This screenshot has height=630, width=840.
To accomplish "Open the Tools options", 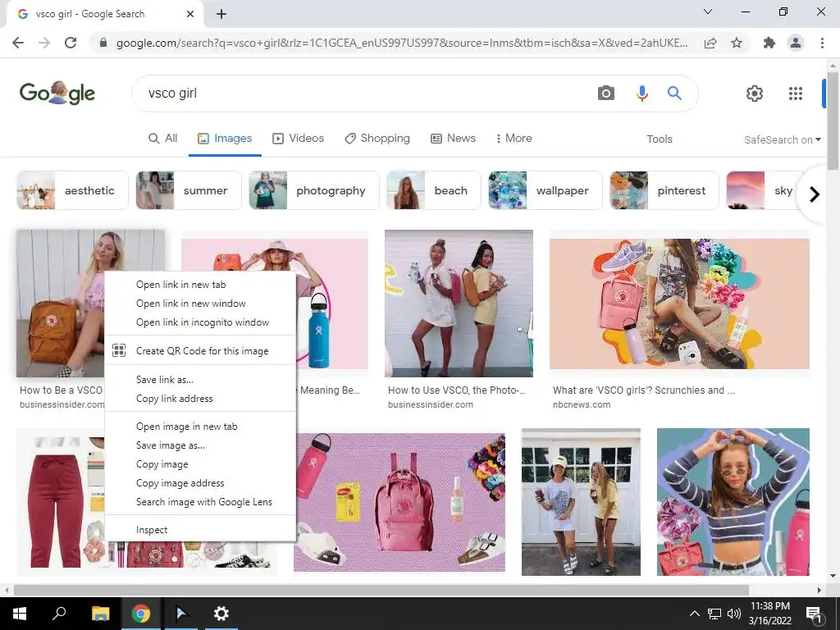I will (x=659, y=139).
